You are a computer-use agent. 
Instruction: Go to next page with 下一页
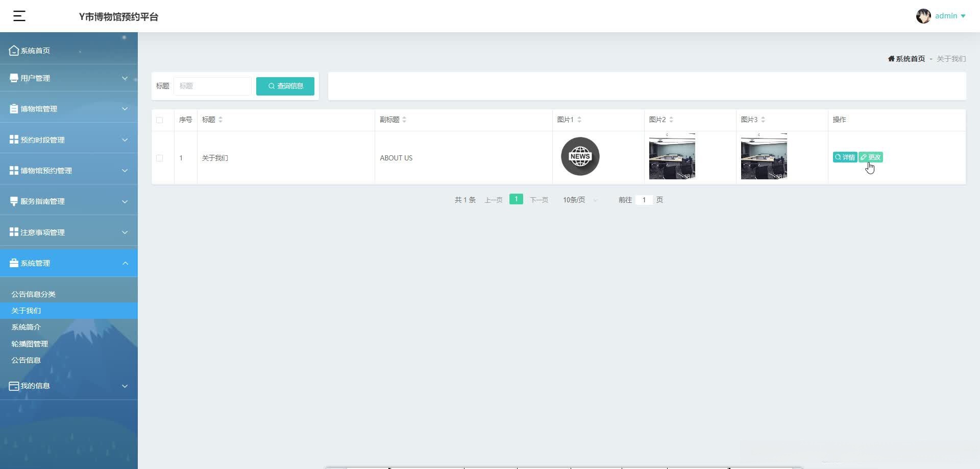pos(539,200)
